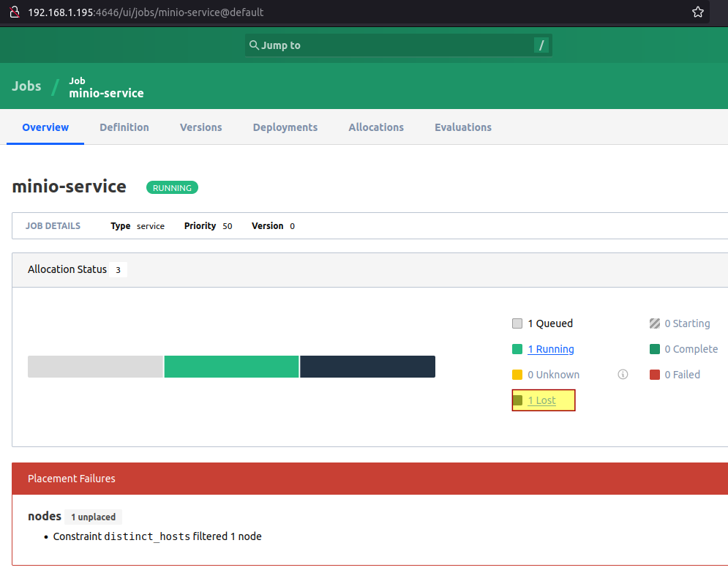728x573 pixels.
Task: Click the Allocation Status count badge 3
Action: 118,270
